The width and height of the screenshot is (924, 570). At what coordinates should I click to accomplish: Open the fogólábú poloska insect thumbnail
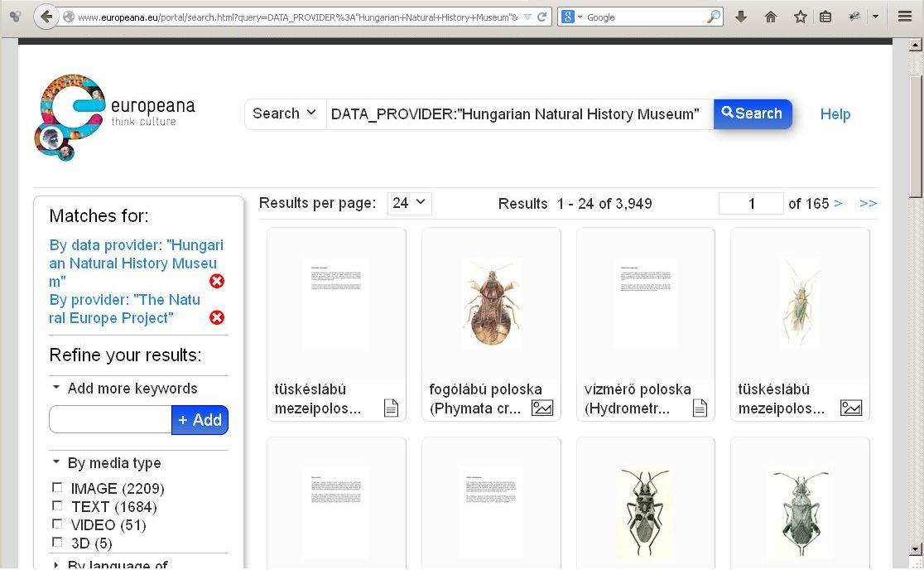coord(491,303)
